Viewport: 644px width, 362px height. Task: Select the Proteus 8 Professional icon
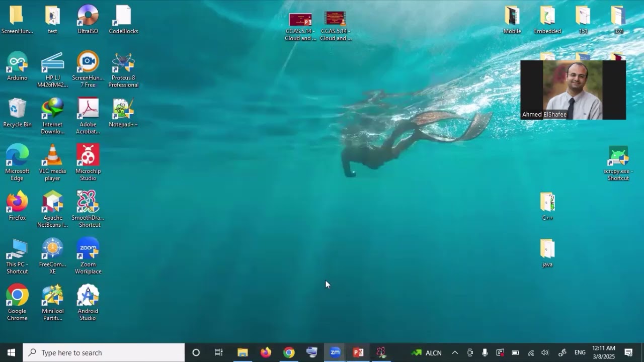coord(123,70)
